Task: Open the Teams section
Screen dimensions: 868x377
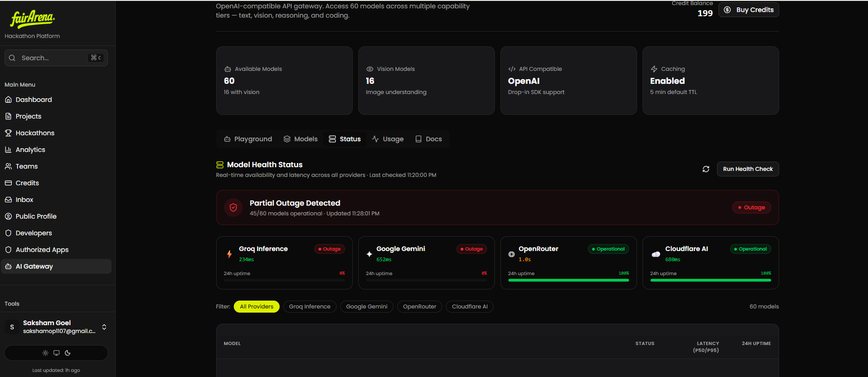Action: click(x=56, y=166)
